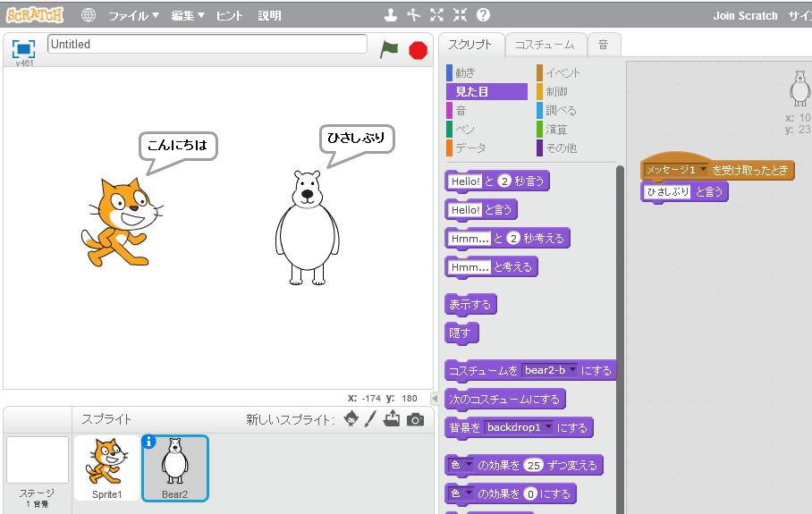The height and width of the screenshot is (514, 812).
Task: Choose new sprite from library icon
Action: (x=352, y=419)
